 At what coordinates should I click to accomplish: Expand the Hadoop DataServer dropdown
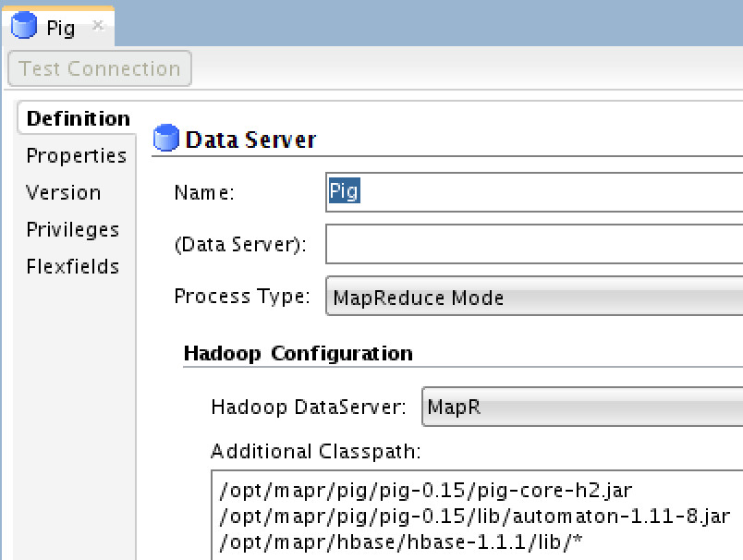(582, 407)
